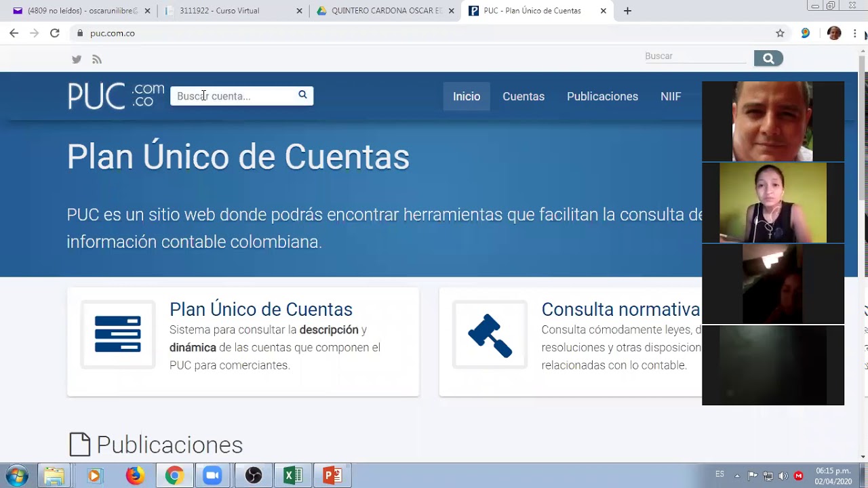This screenshot has width=868, height=488.
Task: Click the Consulta normativa gavel icon
Action: (490, 334)
